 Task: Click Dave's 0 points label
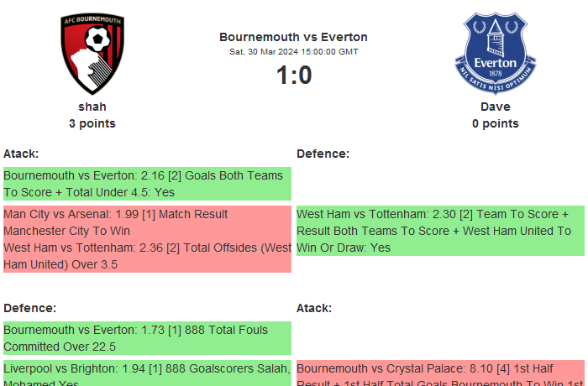tap(495, 123)
